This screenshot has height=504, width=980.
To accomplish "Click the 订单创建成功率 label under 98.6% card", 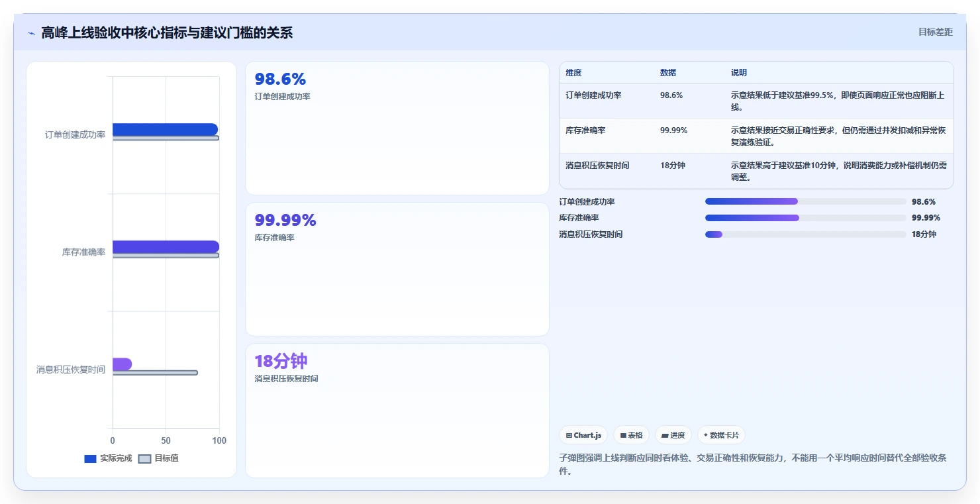I will (283, 96).
